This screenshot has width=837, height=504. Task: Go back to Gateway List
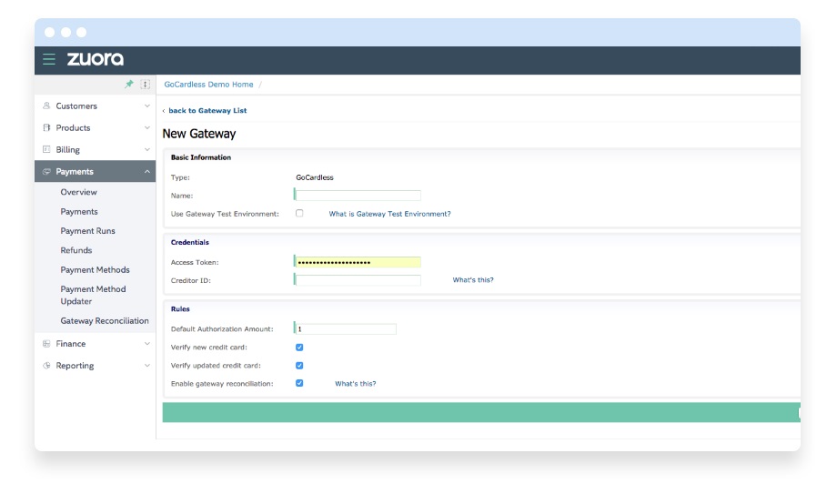[207, 111]
